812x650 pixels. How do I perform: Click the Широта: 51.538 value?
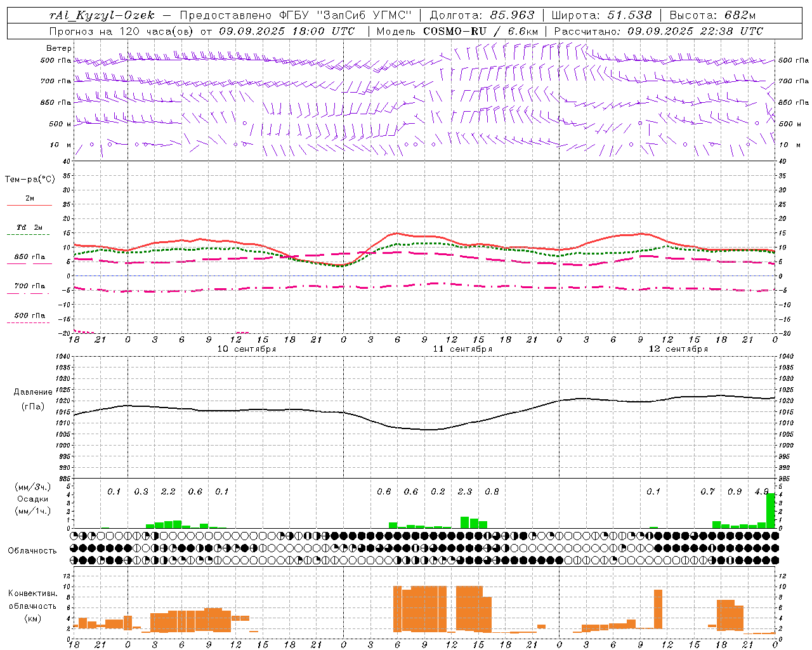[x=601, y=15]
